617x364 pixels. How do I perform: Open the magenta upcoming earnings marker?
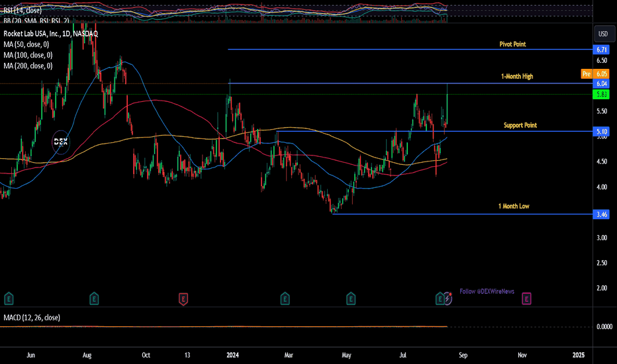[526, 298]
